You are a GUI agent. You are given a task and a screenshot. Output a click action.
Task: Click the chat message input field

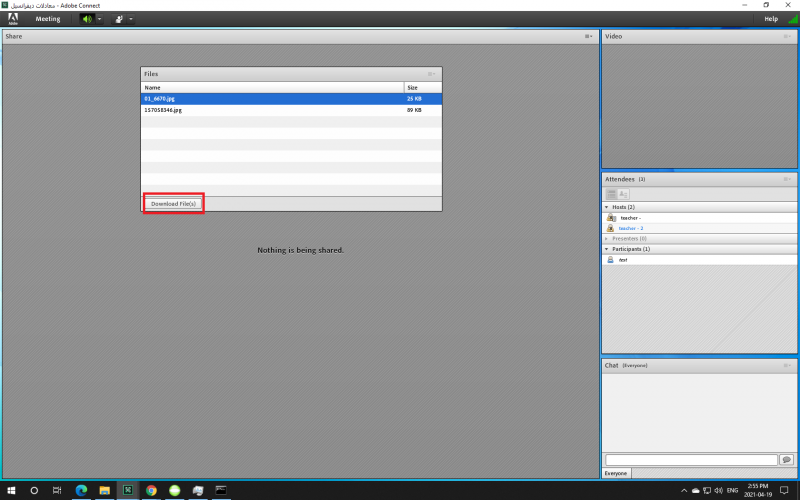pos(690,459)
